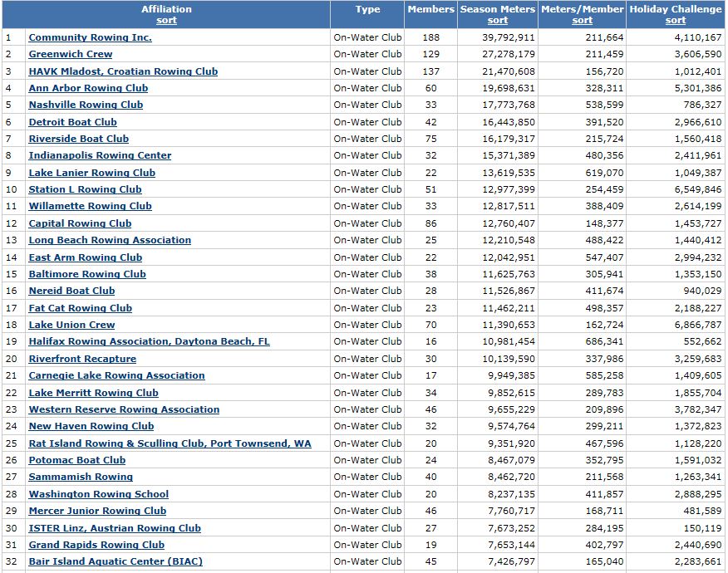This screenshot has height=573, width=728.
Task: Sort the table by Season Meters
Action: (497, 21)
